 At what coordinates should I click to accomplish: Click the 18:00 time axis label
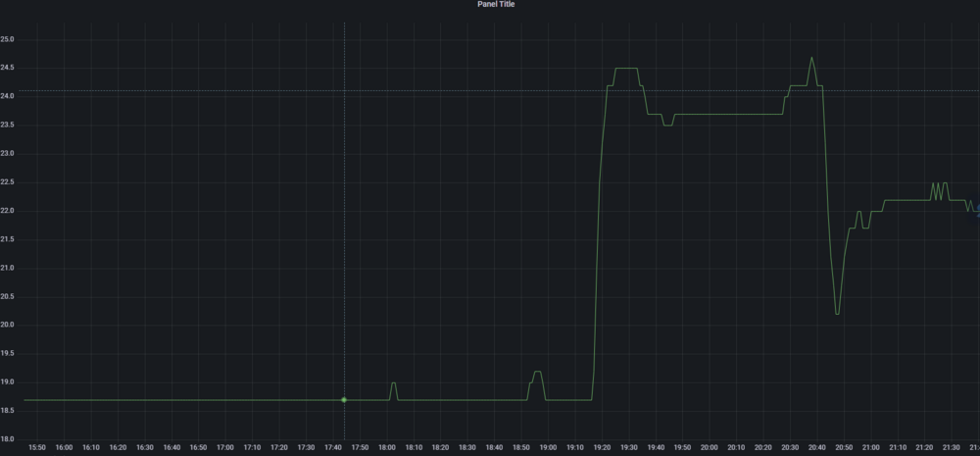tap(387, 448)
